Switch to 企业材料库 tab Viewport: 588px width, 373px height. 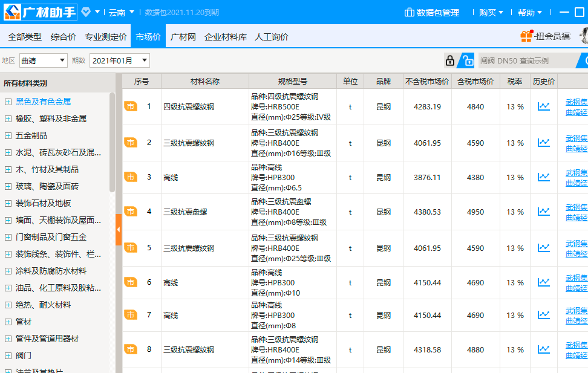click(226, 37)
